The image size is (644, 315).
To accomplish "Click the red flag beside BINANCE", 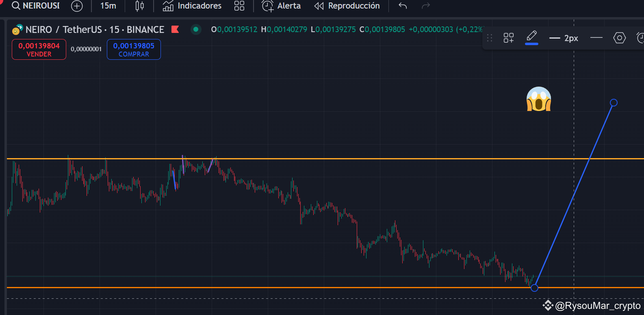I will coord(175,29).
